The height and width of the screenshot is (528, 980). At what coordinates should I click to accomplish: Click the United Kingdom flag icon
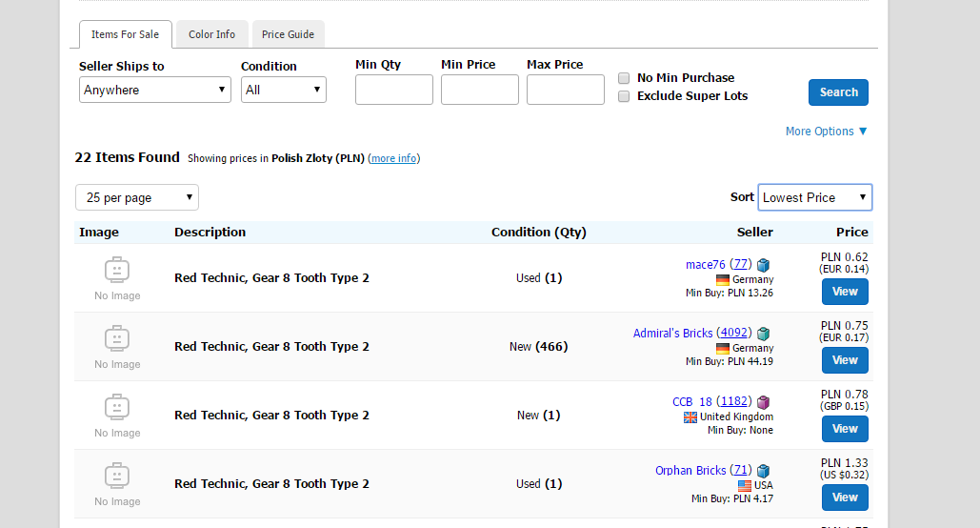point(690,417)
